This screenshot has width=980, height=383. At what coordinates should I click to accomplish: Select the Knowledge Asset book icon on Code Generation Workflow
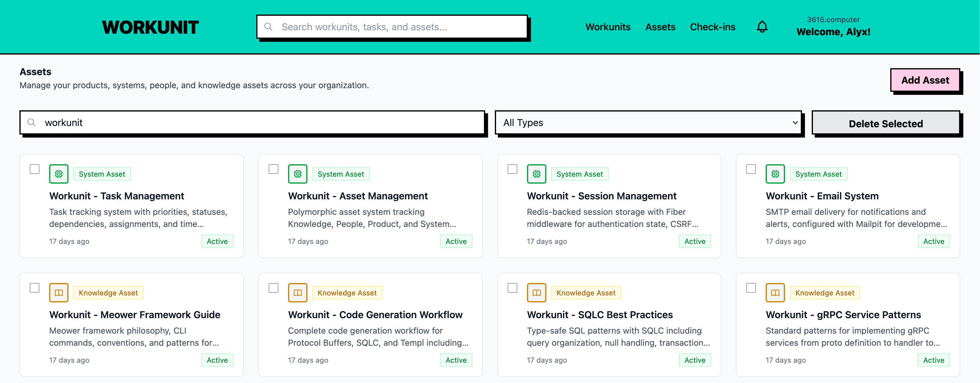[298, 292]
